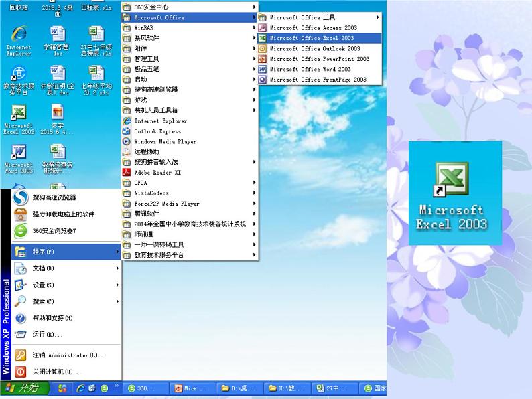Open the 附件 program group
This screenshot has width=532, height=399.
click(x=190, y=48)
